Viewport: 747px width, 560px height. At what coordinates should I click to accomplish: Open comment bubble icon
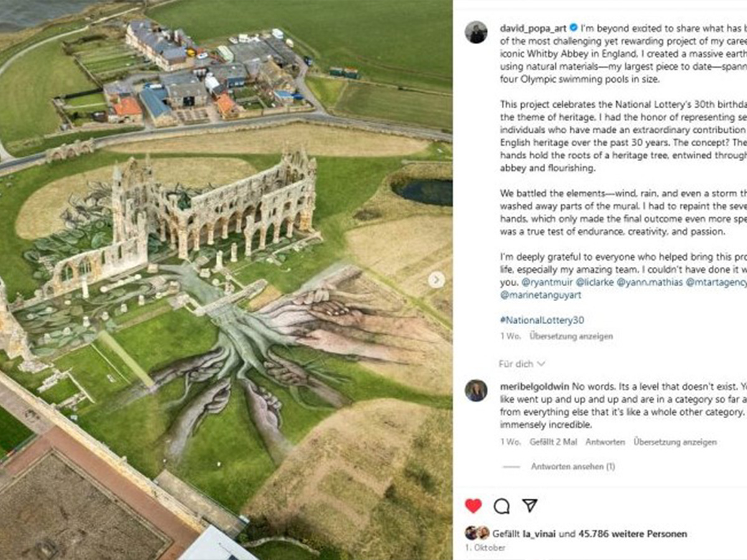502,506
